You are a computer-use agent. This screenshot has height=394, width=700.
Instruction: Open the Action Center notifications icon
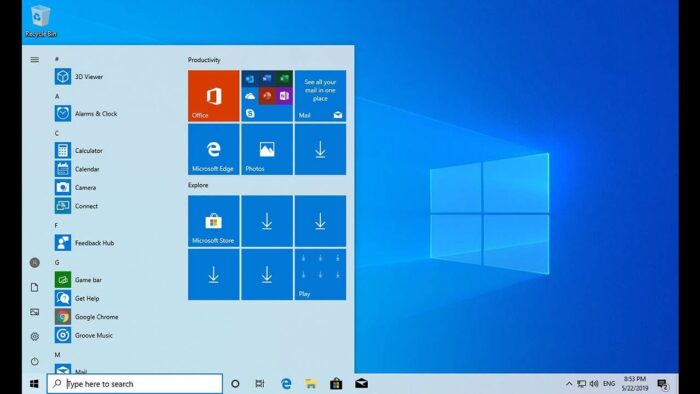coord(663,384)
